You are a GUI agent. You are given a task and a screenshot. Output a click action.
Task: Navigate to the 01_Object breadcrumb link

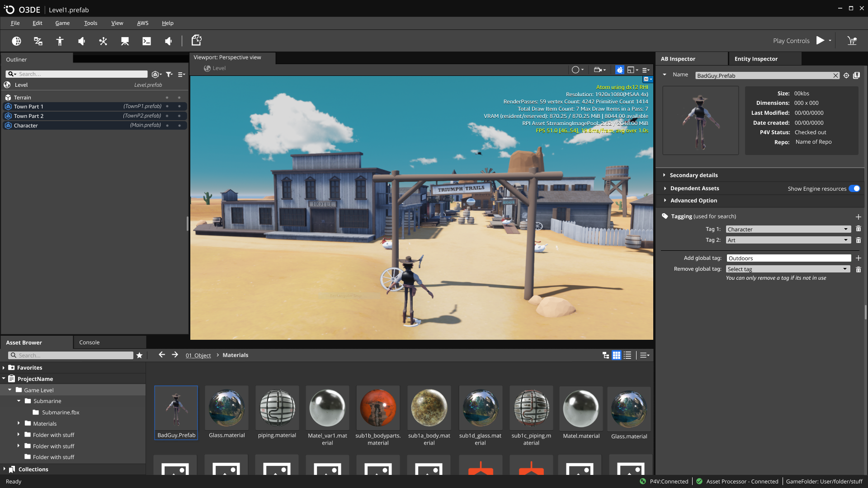click(198, 355)
